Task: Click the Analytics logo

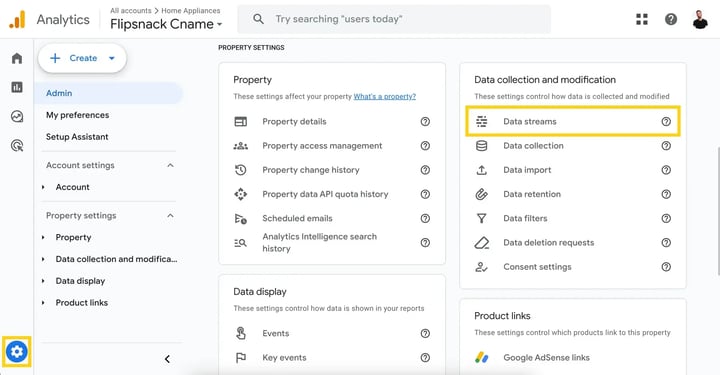Action: 17,20
